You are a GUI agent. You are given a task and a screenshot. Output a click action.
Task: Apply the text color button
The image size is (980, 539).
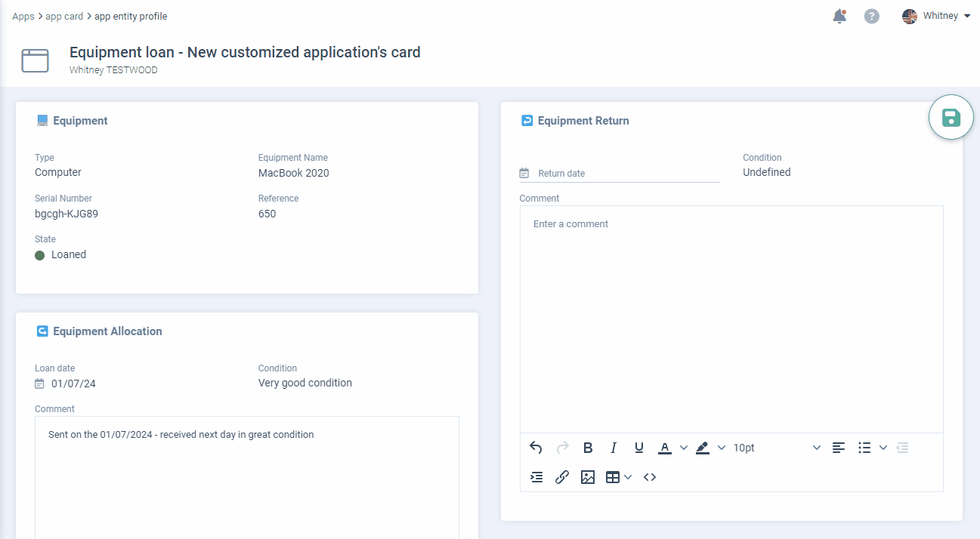[665, 448]
